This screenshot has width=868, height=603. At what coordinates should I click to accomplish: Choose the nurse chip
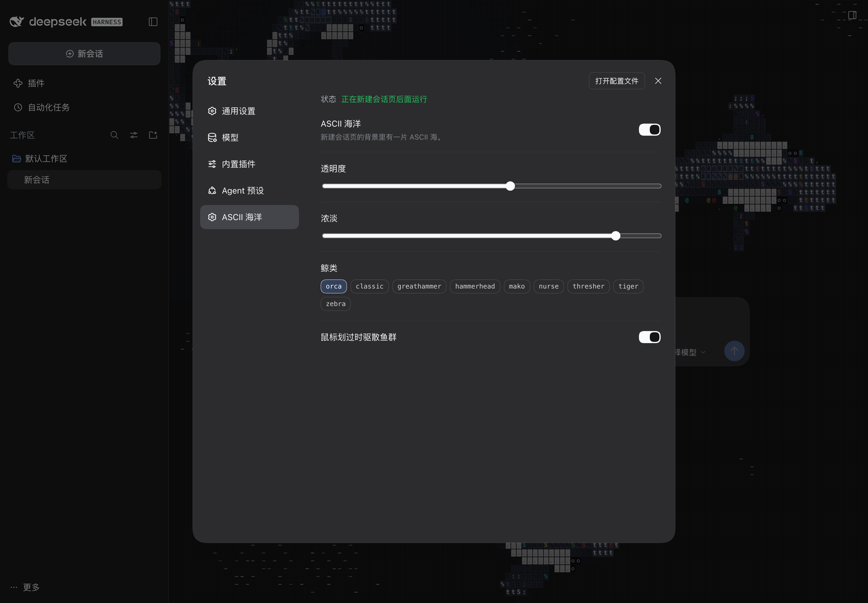click(549, 286)
